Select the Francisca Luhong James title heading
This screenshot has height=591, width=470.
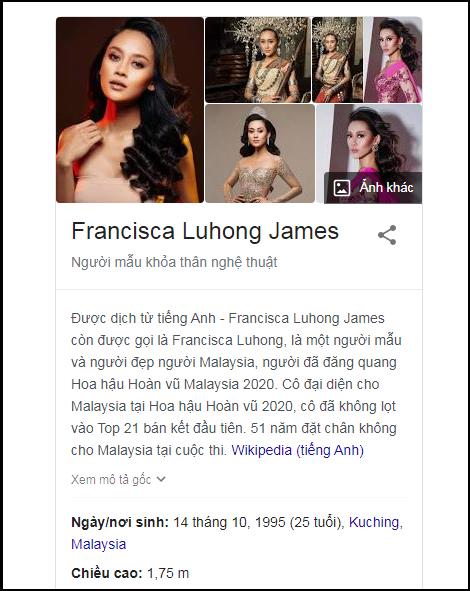(205, 231)
